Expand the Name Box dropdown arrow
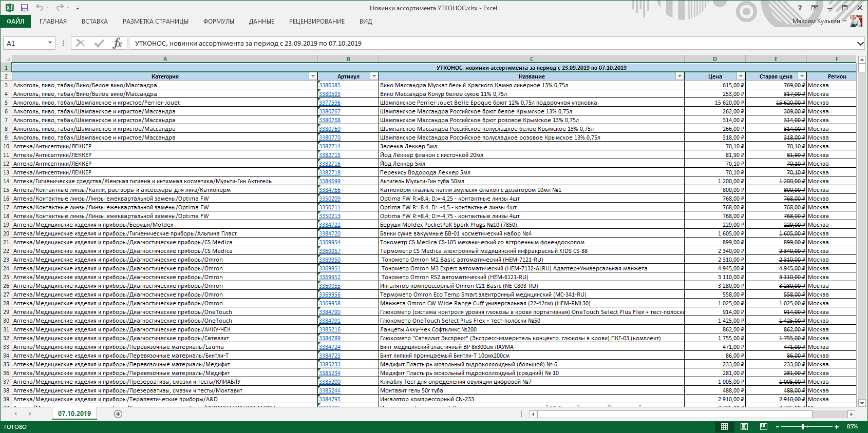The width and height of the screenshot is (868, 433). pos(50,43)
